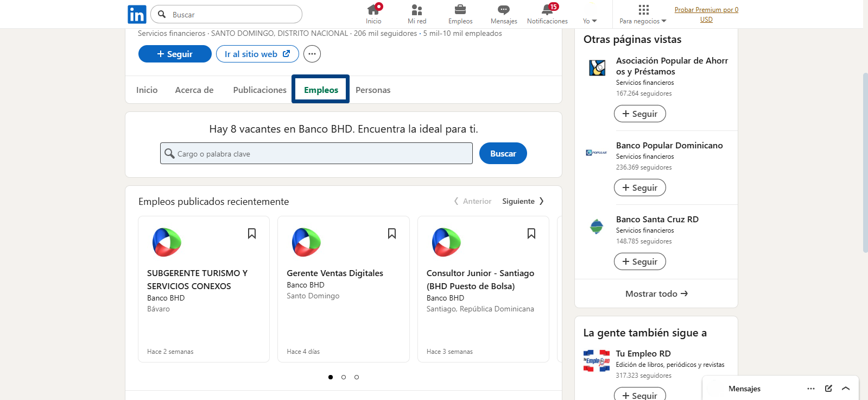Follow Banco Popular Dominicano
Viewport: 868px width, 400px height.
tap(640, 187)
